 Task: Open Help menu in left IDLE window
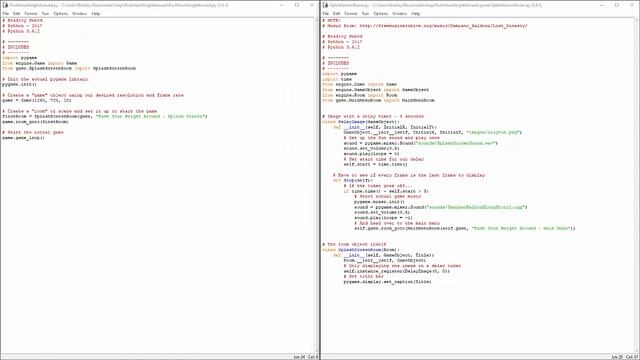(96, 13)
